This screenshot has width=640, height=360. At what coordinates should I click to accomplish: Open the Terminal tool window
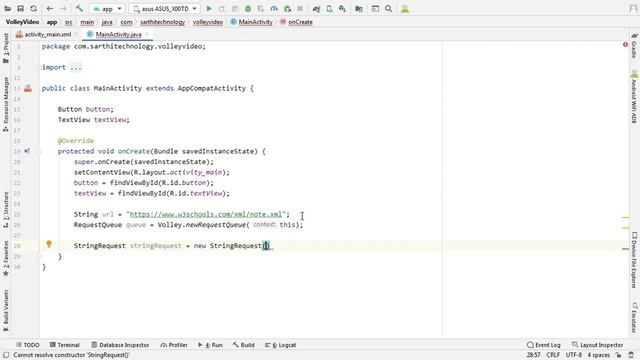tap(64, 345)
